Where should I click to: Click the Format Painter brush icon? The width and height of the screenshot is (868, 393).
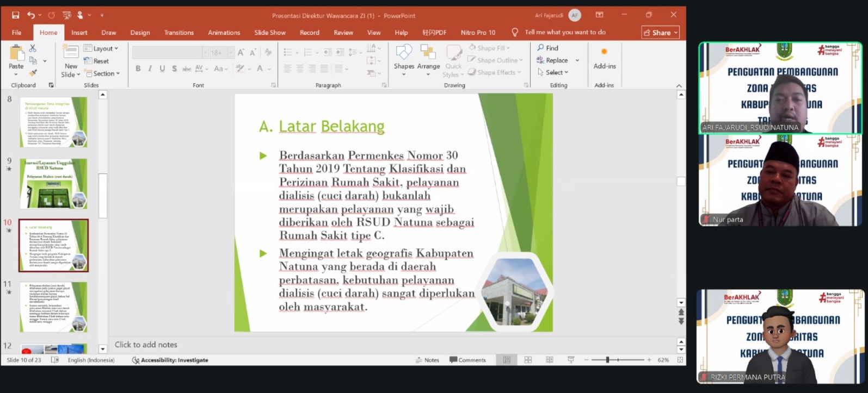[33, 72]
